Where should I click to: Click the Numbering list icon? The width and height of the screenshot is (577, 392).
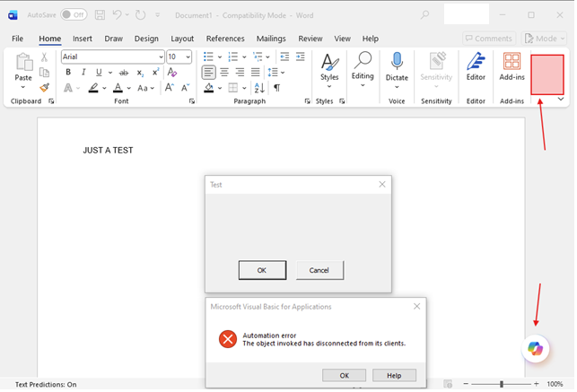232,57
